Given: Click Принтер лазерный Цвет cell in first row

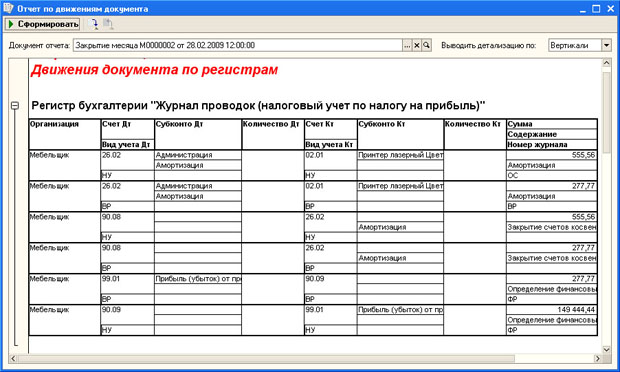Looking at the screenshot, I should pos(401,155).
